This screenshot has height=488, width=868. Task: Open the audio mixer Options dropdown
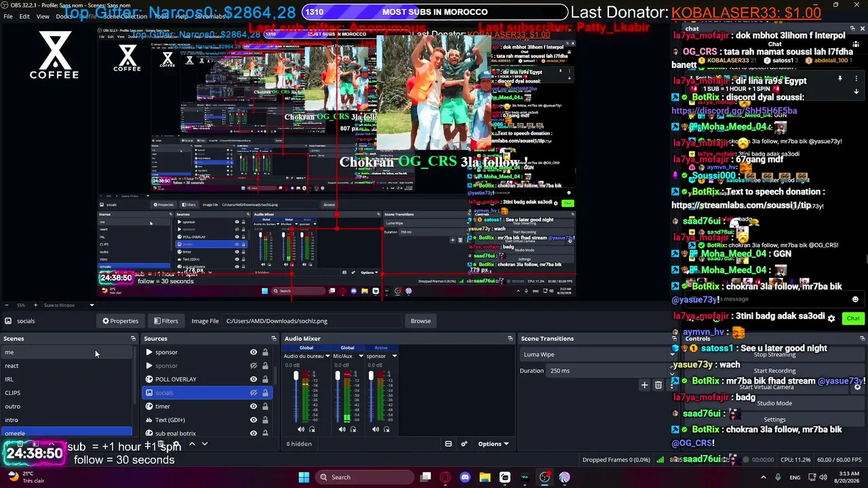click(x=493, y=444)
